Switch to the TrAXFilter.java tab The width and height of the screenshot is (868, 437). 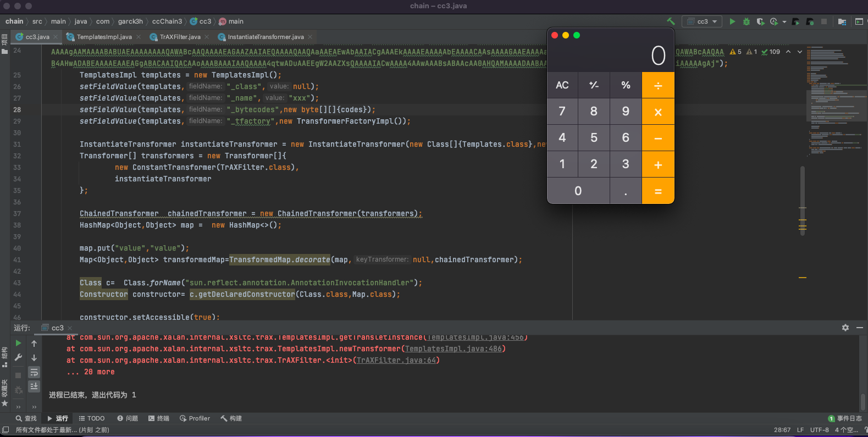(180, 37)
